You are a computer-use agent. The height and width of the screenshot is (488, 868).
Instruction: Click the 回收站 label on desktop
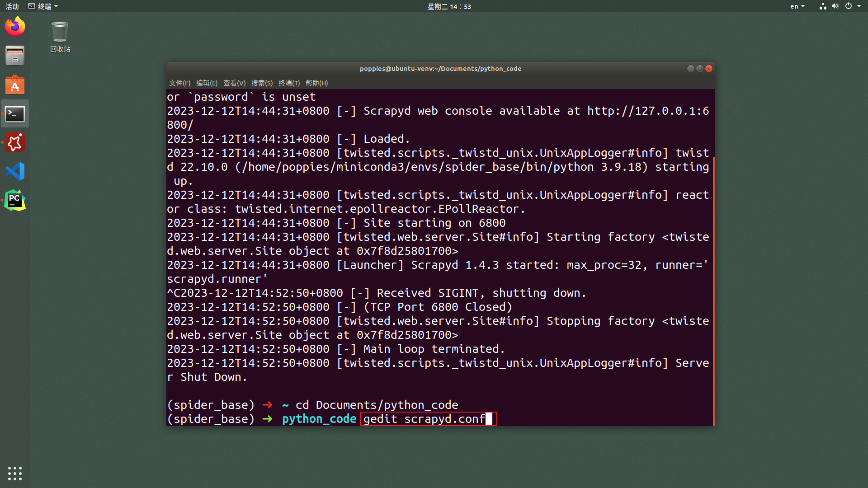pyautogui.click(x=60, y=49)
